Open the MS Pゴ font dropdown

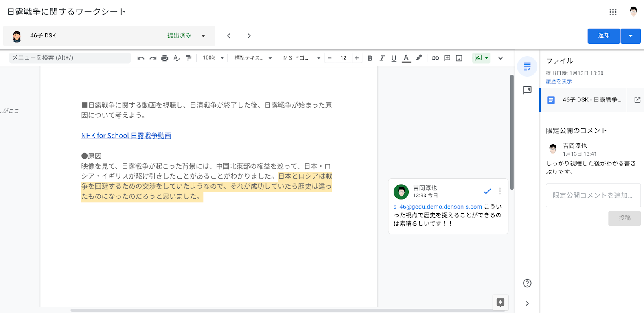tap(301, 58)
